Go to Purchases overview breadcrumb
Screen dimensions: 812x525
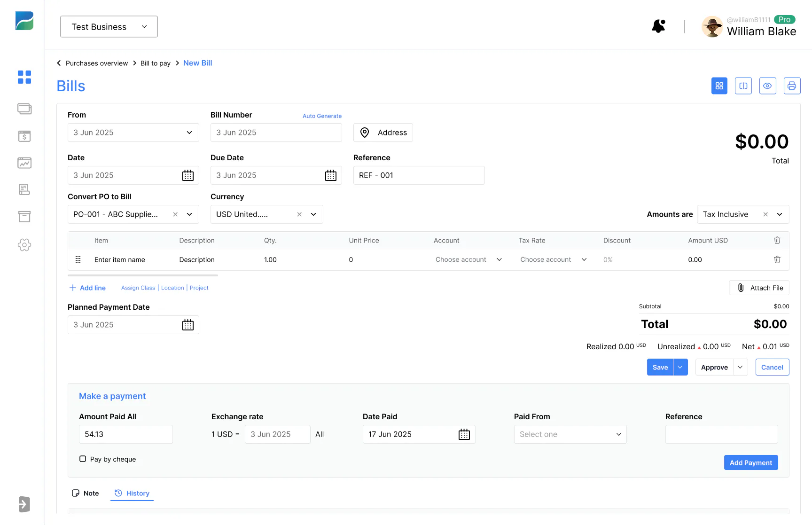pos(97,63)
